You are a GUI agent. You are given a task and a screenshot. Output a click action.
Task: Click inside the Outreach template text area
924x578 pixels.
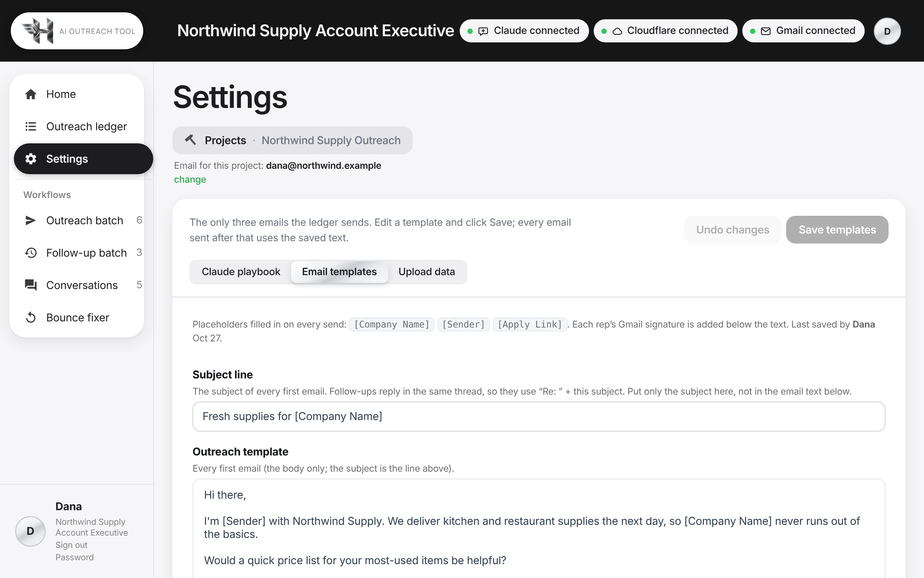click(539, 529)
